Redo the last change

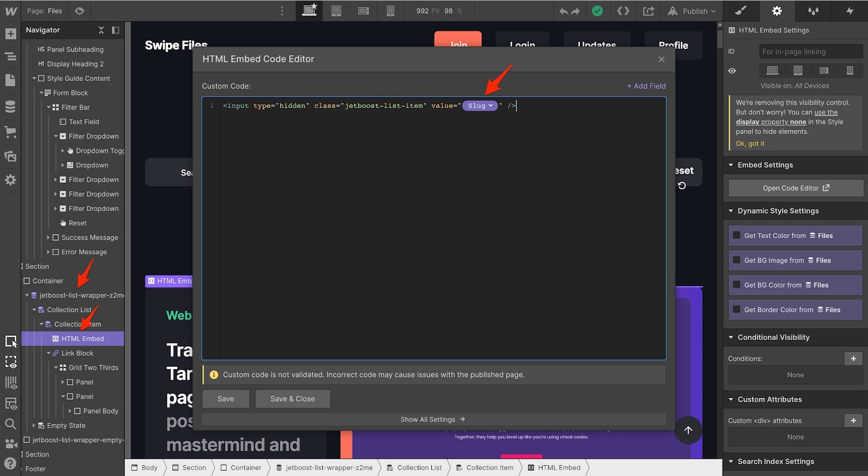(575, 11)
